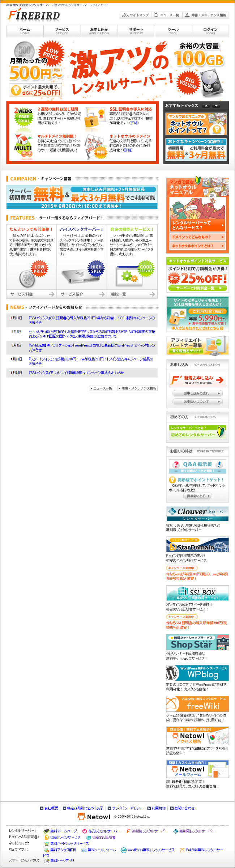Open ツール TOOL menu
This screenshot has height=868, width=235.
point(173,31)
